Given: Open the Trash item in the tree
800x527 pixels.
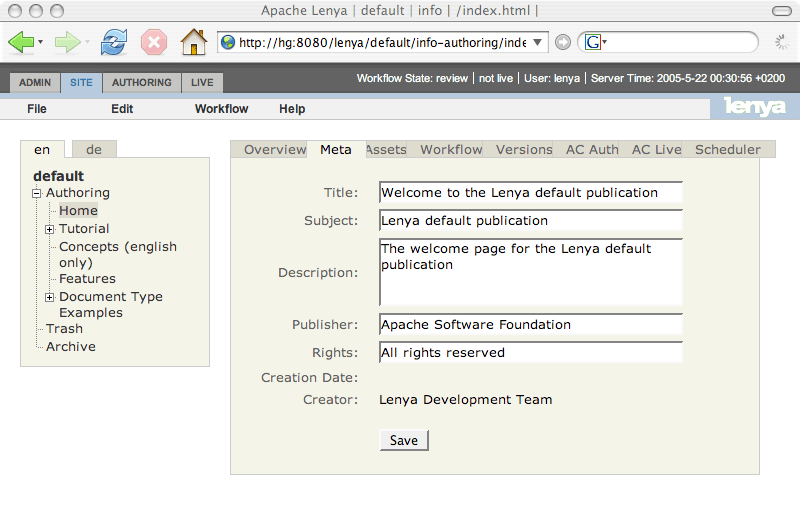Looking at the screenshot, I should (x=64, y=329).
